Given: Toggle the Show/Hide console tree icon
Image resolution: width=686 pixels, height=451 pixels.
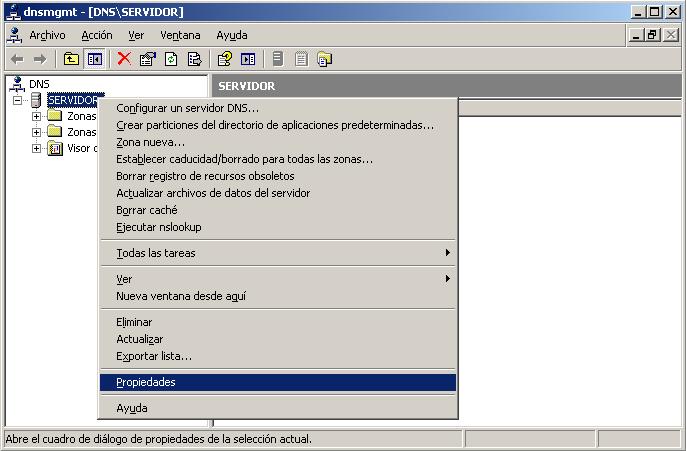Looking at the screenshot, I should click(95, 59).
